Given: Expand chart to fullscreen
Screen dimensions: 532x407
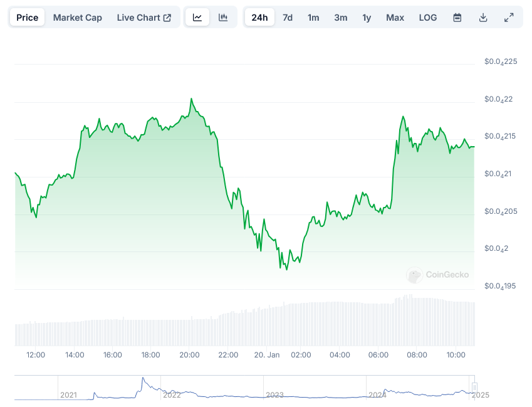Looking at the screenshot, I should click(x=509, y=18).
